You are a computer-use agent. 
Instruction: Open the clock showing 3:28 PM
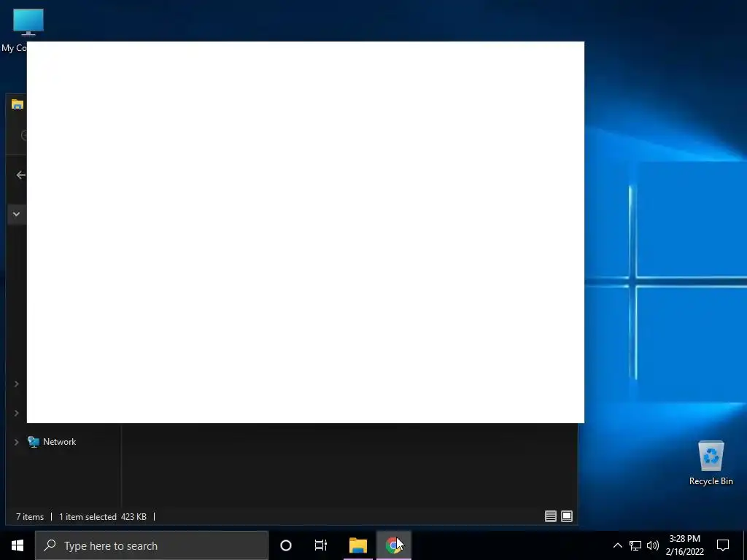coord(684,545)
